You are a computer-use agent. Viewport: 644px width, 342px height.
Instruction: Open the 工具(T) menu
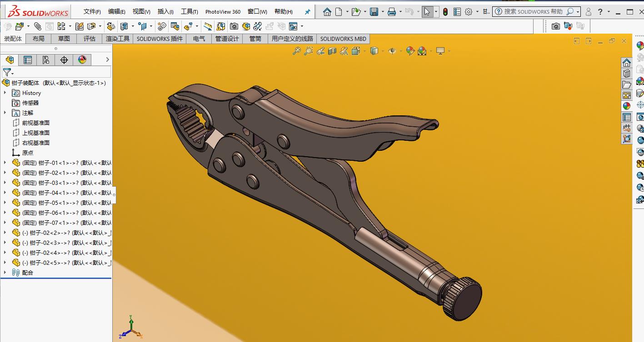(x=190, y=12)
